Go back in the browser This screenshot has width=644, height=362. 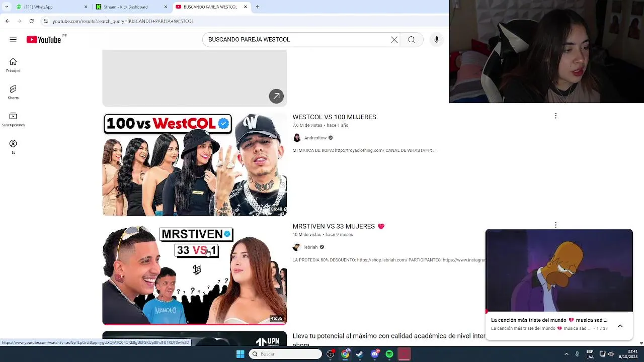coord(7,21)
